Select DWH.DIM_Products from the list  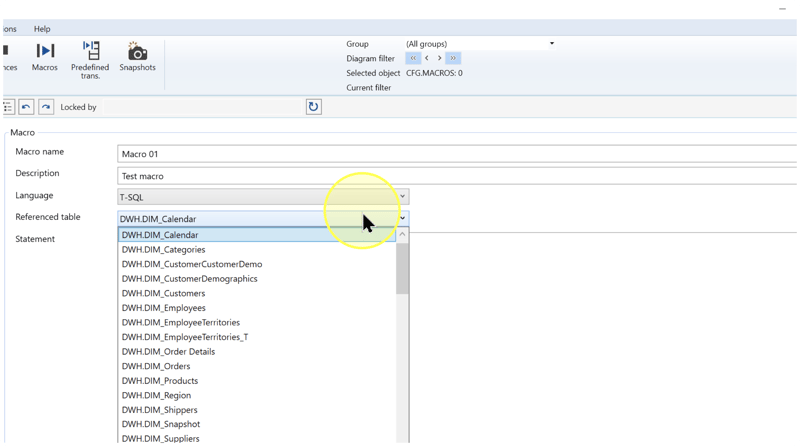pyautogui.click(x=257, y=381)
